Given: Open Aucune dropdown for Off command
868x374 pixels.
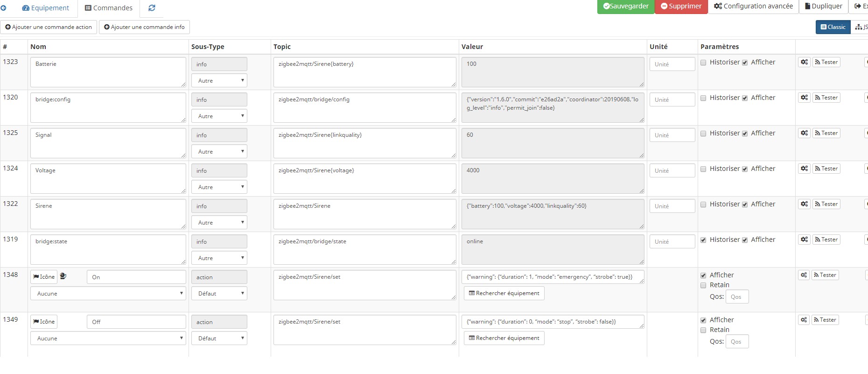Looking at the screenshot, I should (108, 338).
